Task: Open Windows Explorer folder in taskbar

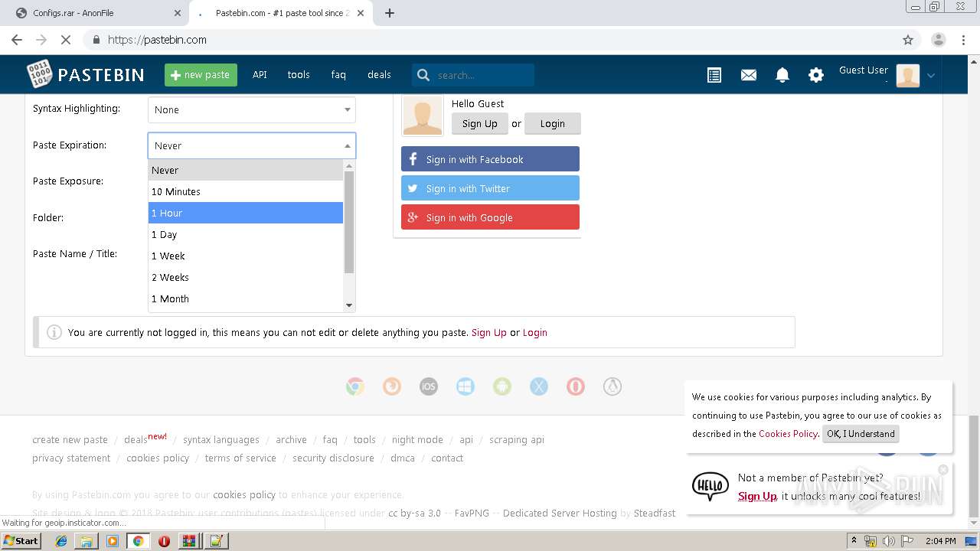Action: [87, 541]
